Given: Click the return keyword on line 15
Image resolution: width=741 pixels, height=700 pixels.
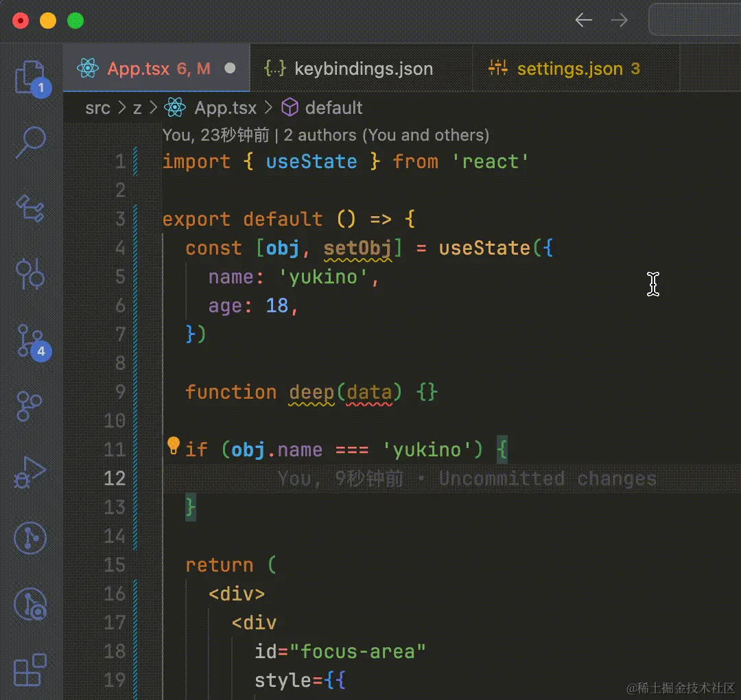Looking at the screenshot, I should pyautogui.click(x=220, y=565).
